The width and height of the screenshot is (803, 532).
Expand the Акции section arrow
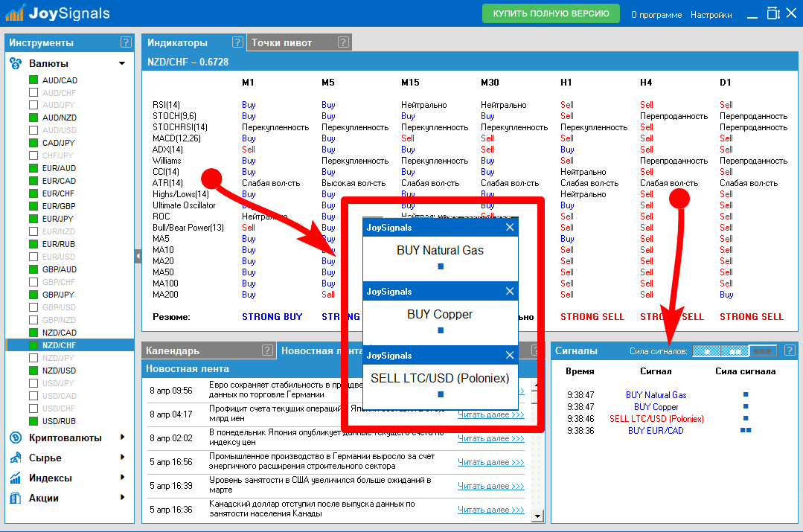122,497
